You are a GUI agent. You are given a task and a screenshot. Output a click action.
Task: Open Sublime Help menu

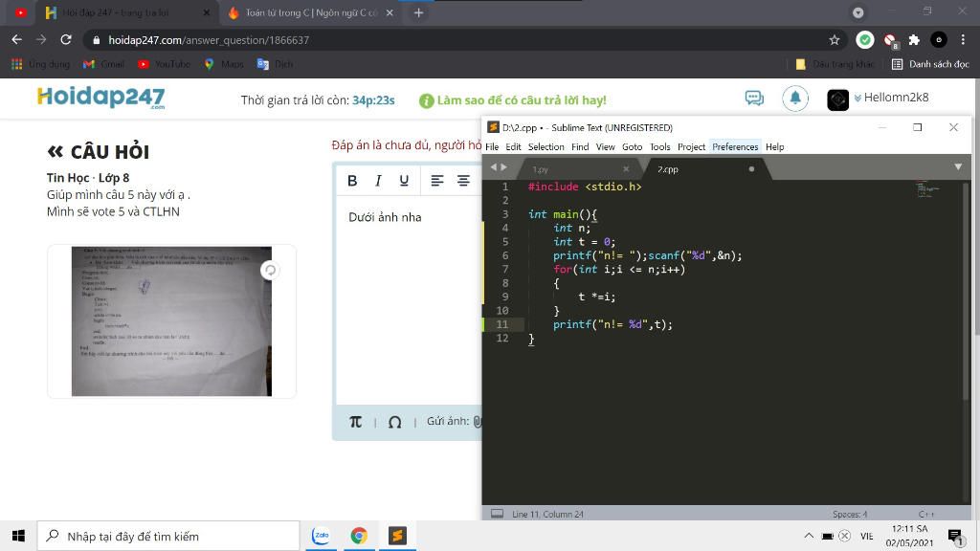pyautogui.click(x=774, y=146)
